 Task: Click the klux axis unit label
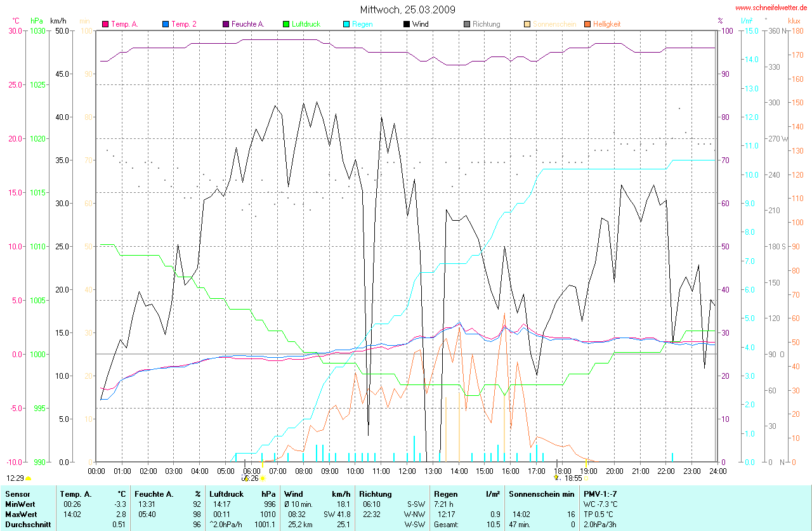tap(794, 21)
